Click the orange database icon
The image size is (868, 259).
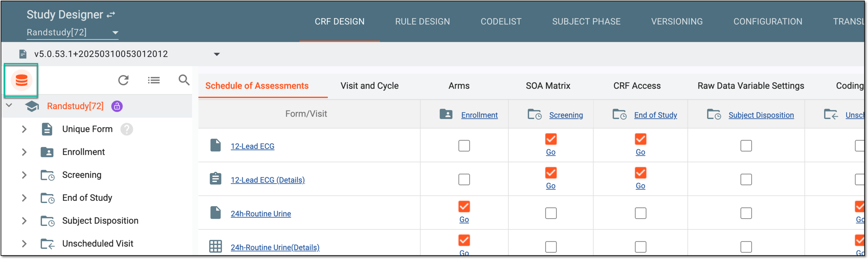[21, 80]
